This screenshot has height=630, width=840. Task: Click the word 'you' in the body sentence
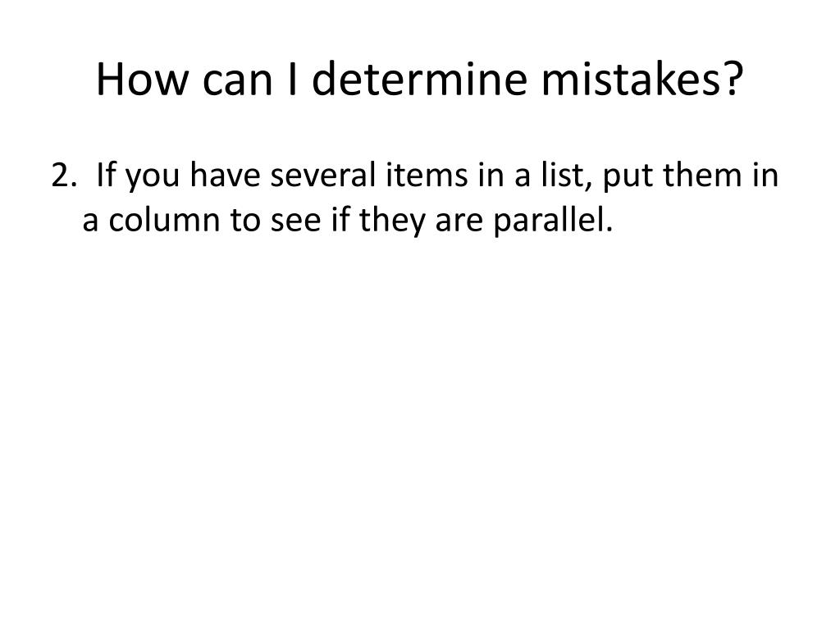(152, 178)
